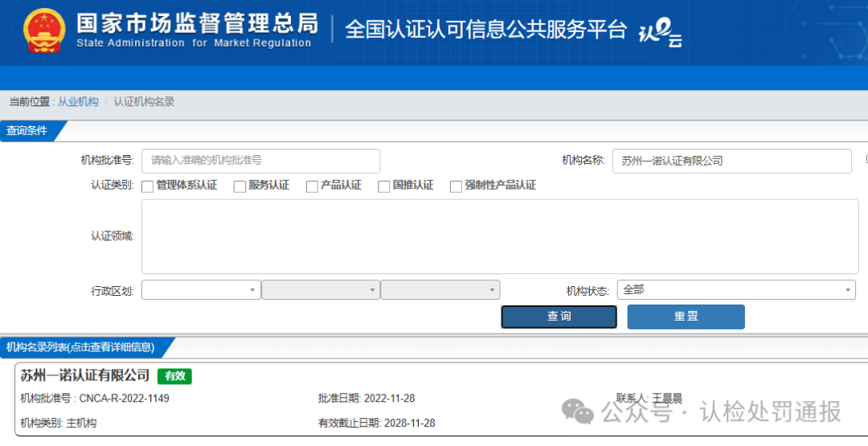This screenshot has height=446, width=868.
Task: Click the CNCA-R-2022-1149 approval number
Action: coord(124,399)
